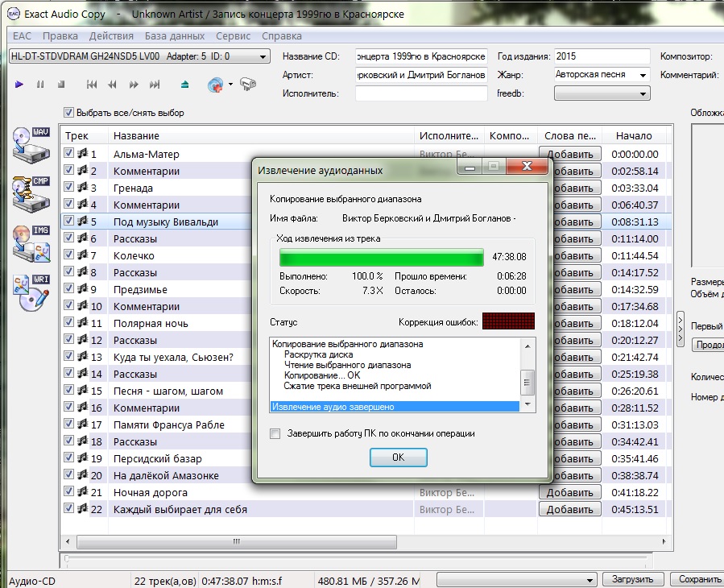Image resolution: width=724 pixels, height=588 pixels.
Task: Expand the Жанр genre dropdown
Action: coord(643,75)
